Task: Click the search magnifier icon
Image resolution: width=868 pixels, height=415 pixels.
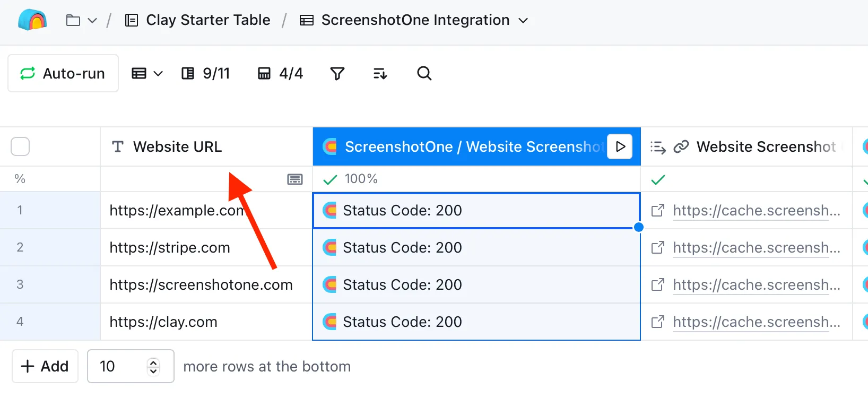Action: 424,73
